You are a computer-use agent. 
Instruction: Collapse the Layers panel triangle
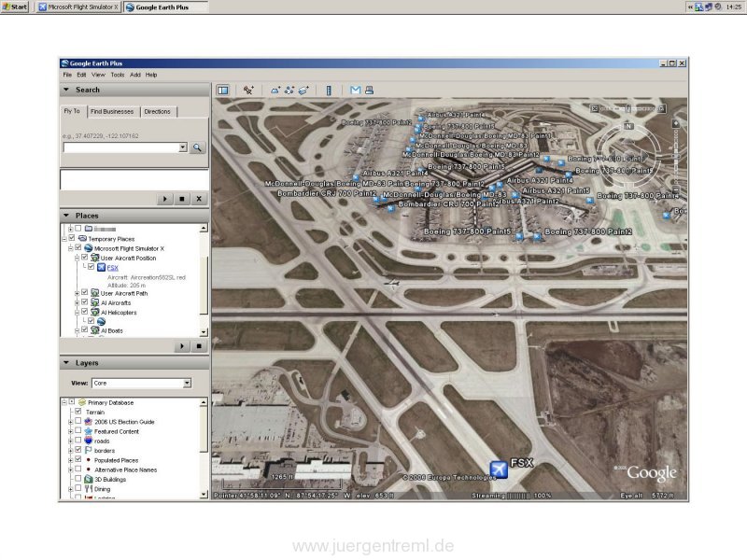pos(66,362)
